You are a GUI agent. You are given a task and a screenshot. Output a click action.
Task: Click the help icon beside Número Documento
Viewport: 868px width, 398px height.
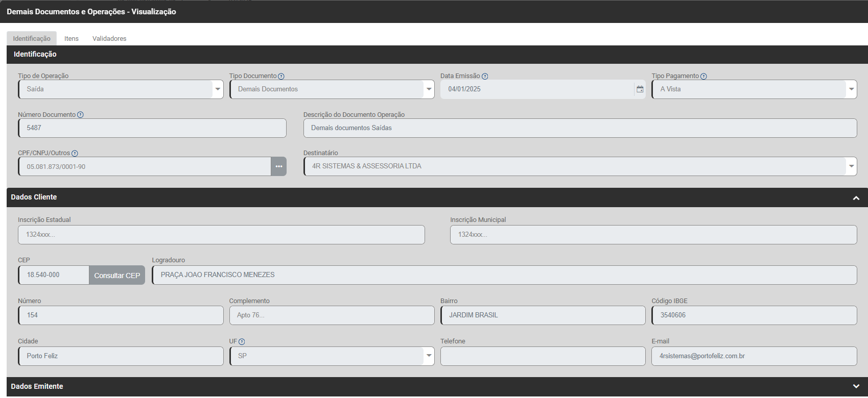[80, 115]
